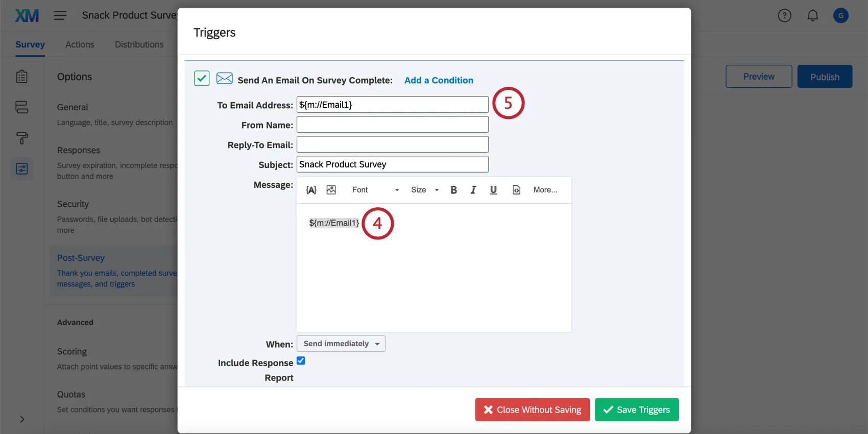This screenshot has height=434, width=868.
Task: Click the piped text {A} icon
Action: point(311,190)
